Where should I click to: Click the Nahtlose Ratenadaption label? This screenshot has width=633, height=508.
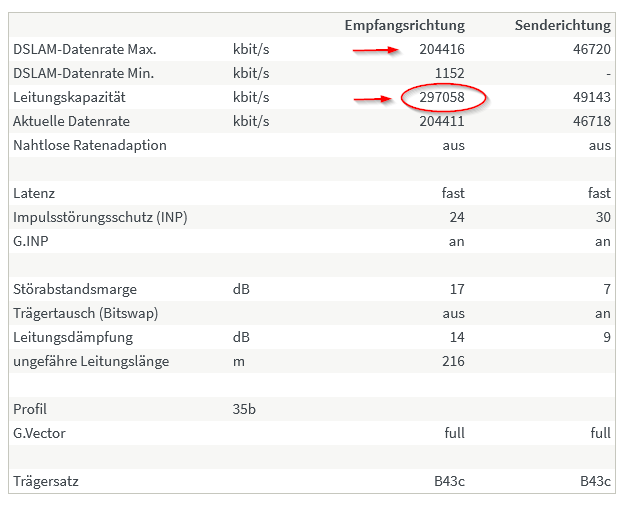tap(90, 145)
